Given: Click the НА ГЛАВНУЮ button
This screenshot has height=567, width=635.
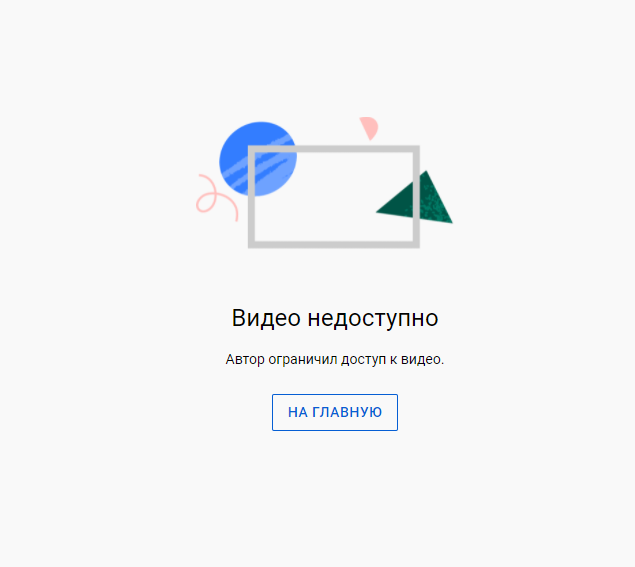Looking at the screenshot, I should point(335,412).
